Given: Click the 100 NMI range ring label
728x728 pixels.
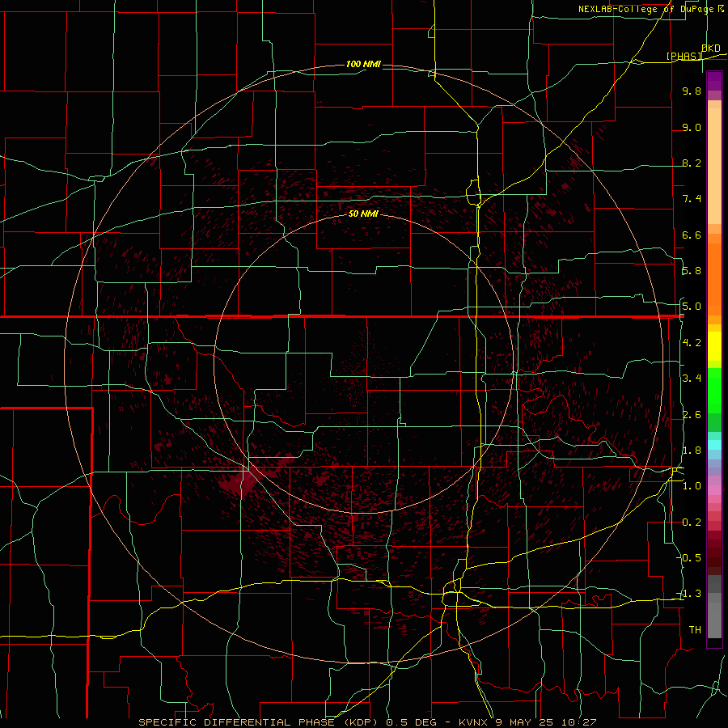Looking at the screenshot, I should pos(363,64).
